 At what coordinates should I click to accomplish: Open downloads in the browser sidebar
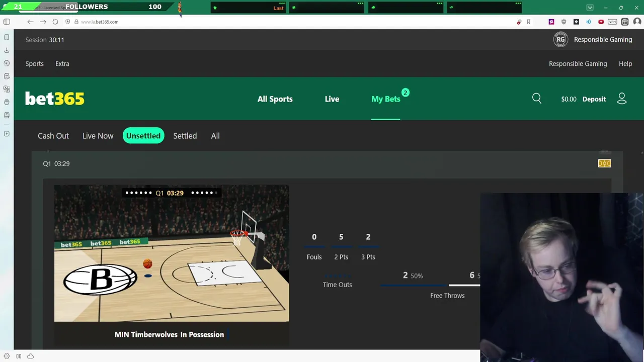7,50
